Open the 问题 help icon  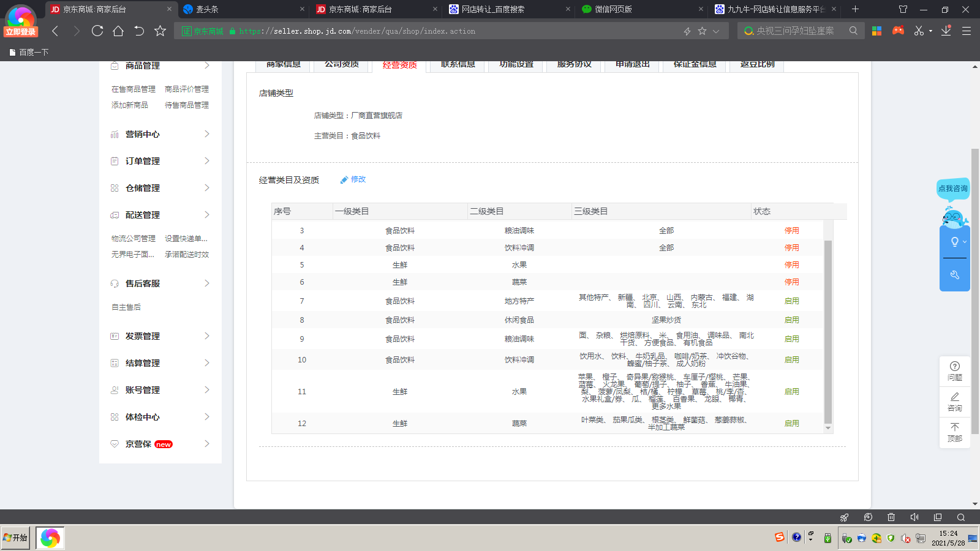pos(955,371)
